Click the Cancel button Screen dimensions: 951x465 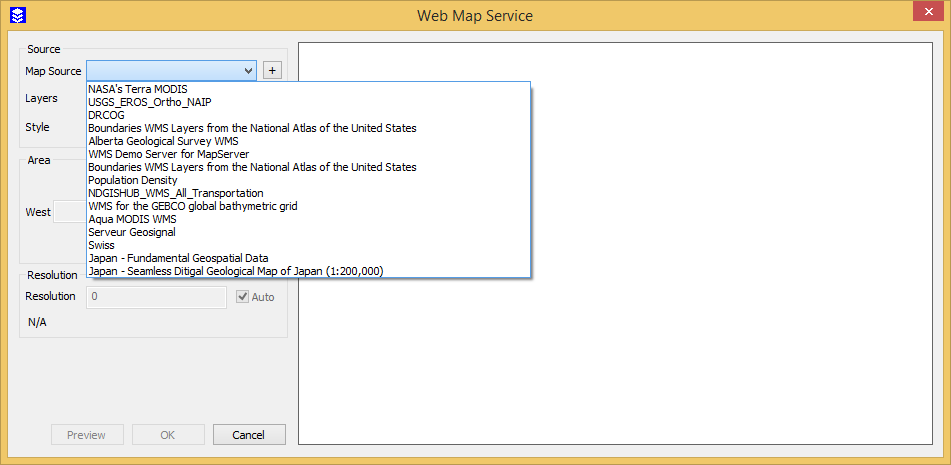(249, 435)
